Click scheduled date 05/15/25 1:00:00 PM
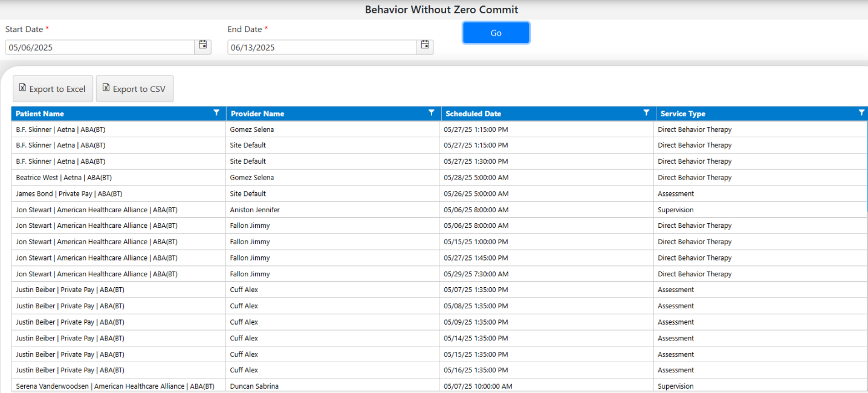The width and height of the screenshot is (868, 393). tap(476, 242)
